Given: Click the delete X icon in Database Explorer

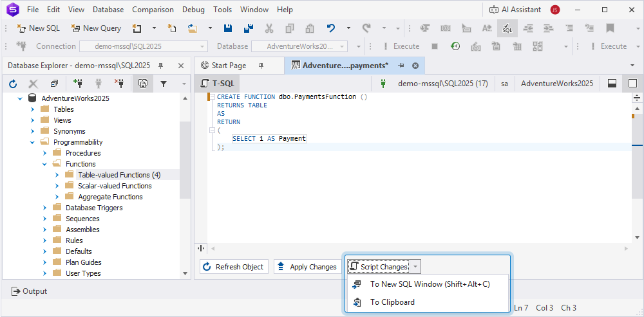Looking at the screenshot, I should pos(33,84).
